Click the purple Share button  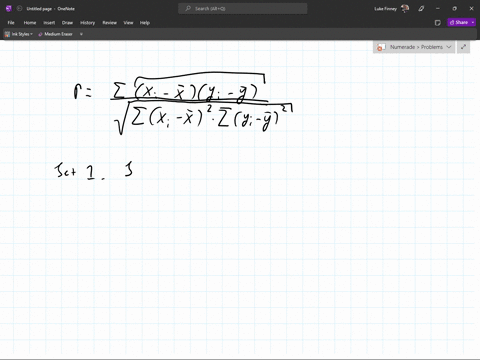pyautogui.click(x=459, y=22)
